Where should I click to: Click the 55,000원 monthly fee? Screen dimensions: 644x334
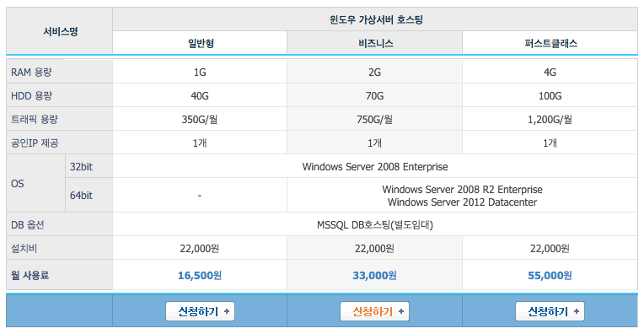[x=550, y=275]
